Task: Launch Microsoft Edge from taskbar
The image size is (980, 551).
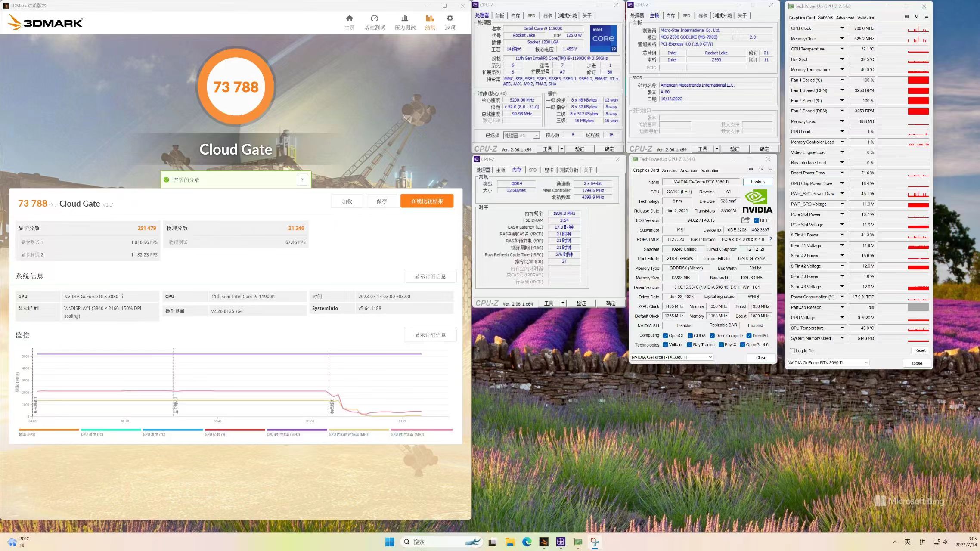Action: click(x=527, y=542)
